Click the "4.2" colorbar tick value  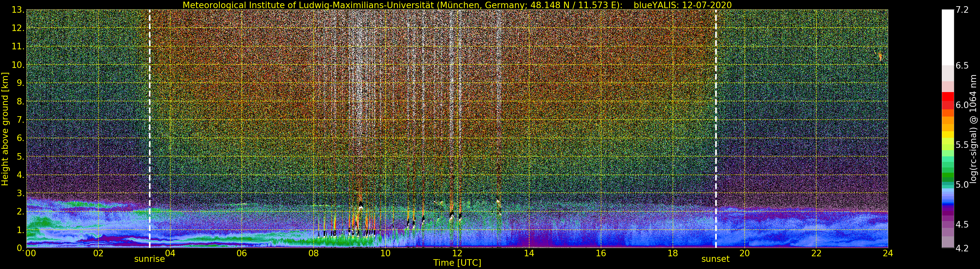click(x=962, y=248)
